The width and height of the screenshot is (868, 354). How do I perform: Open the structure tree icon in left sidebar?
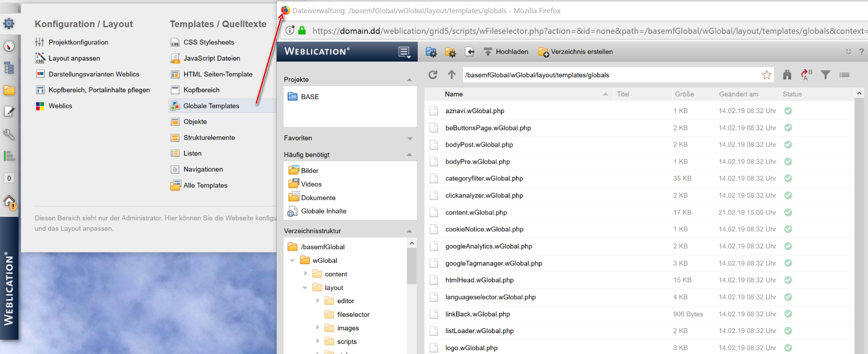coord(9,68)
